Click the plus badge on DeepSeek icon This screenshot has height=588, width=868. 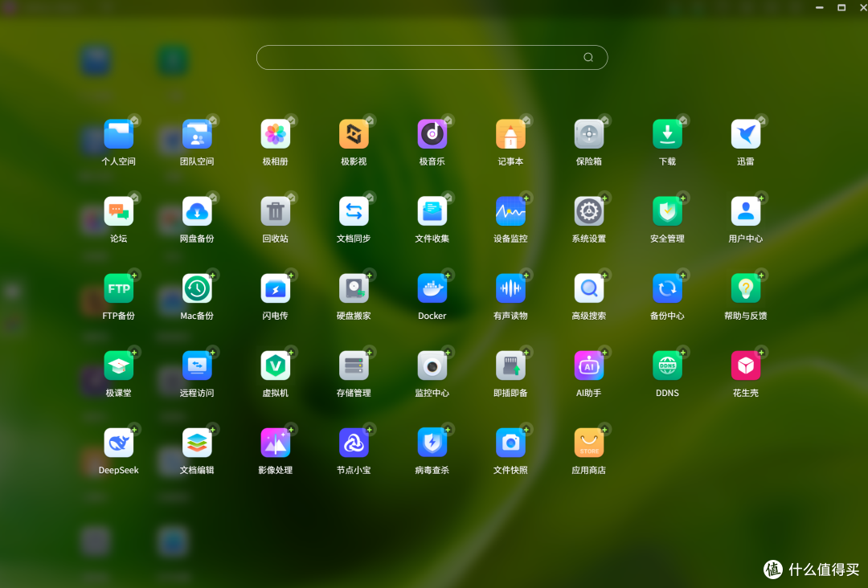(x=134, y=429)
